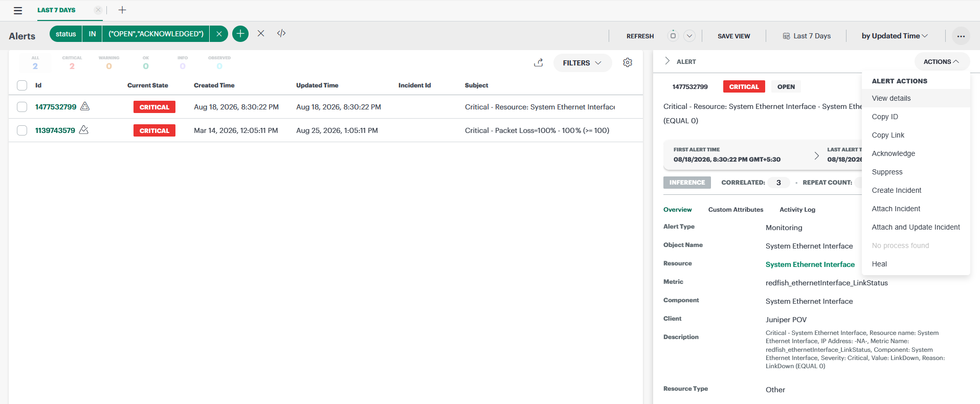Click the export/share alerts icon
Screen dimensions: 980x404
click(x=539, y=62)
